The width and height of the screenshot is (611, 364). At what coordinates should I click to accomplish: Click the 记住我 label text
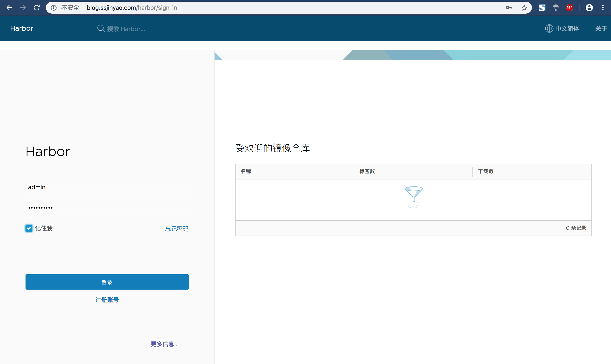click(x=44, y=228)
